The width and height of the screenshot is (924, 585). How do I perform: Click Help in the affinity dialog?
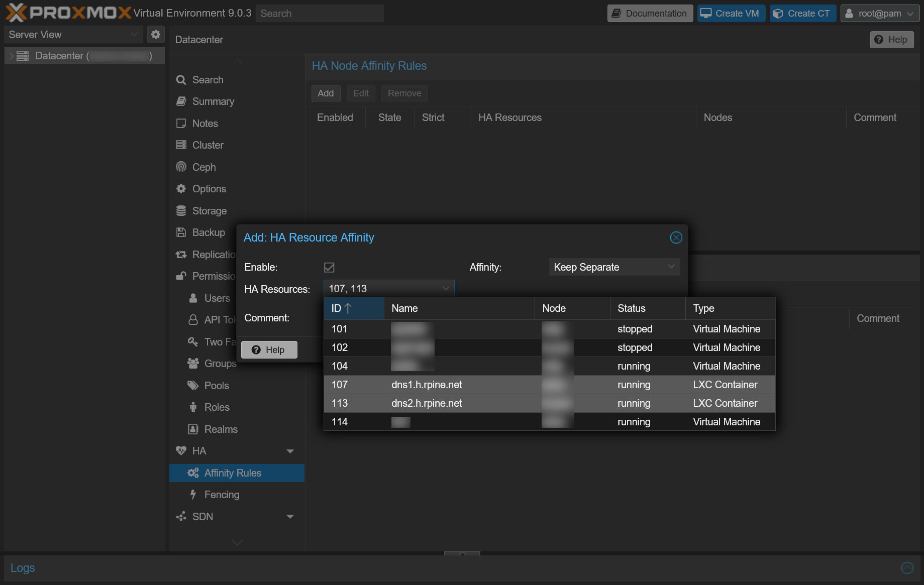269,350
